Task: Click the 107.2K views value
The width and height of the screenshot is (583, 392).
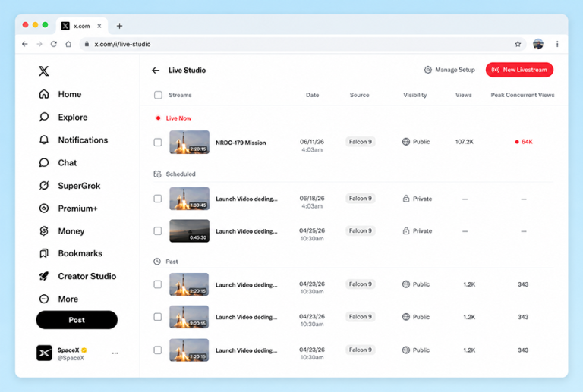Action: pyautogui.click(x=465, y=142)
